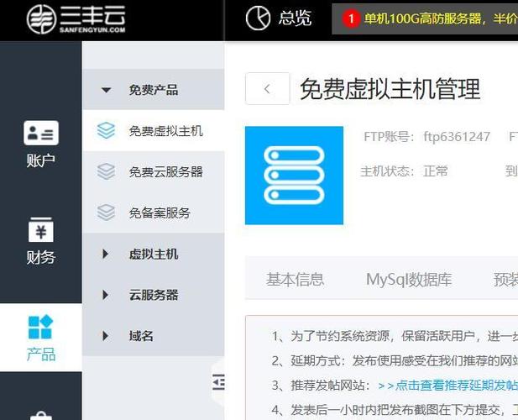
Task: Click the layers icon beside 免费虚拟主机
Action: click(106, 130)
